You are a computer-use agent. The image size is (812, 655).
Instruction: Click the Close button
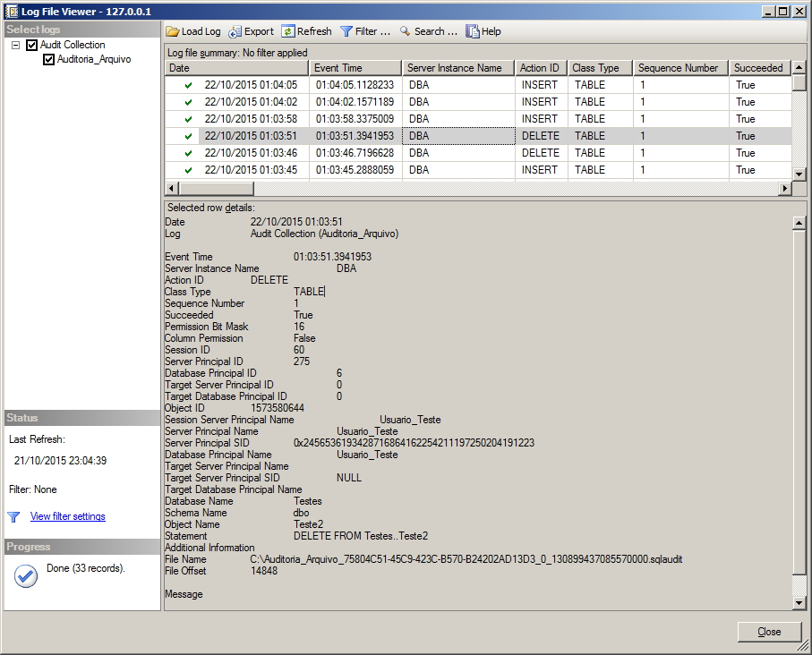[x=768, y=632]
